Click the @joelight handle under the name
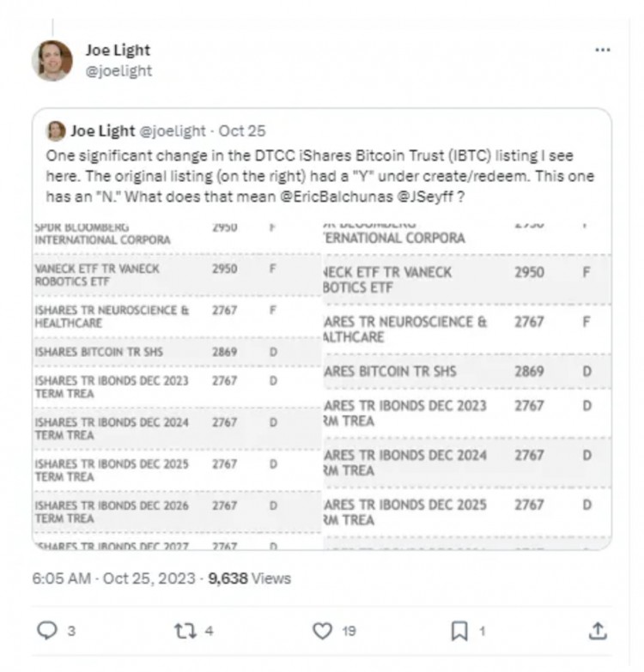 coord(118,70)
